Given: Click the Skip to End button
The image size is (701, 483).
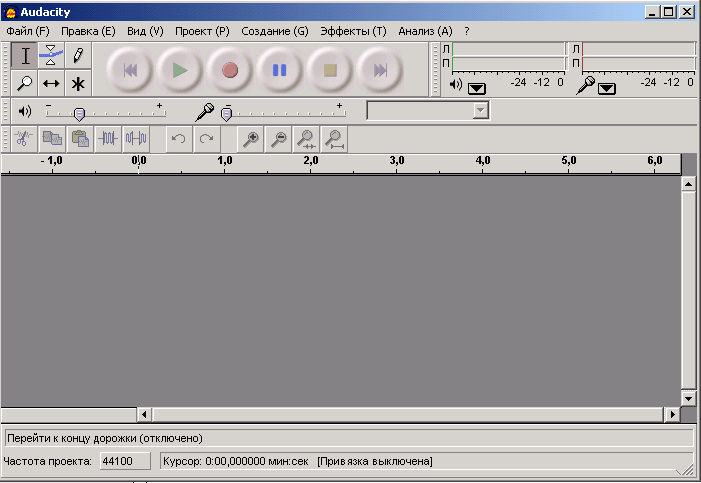Looking at the screenshot, I should [380, 70].
